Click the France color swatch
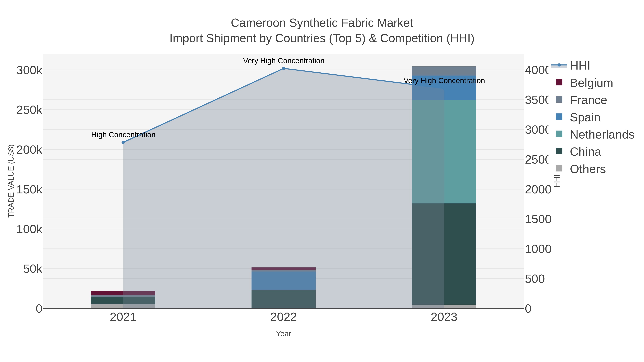Screen dimensions: 644x362 click(x=559, y=99)
